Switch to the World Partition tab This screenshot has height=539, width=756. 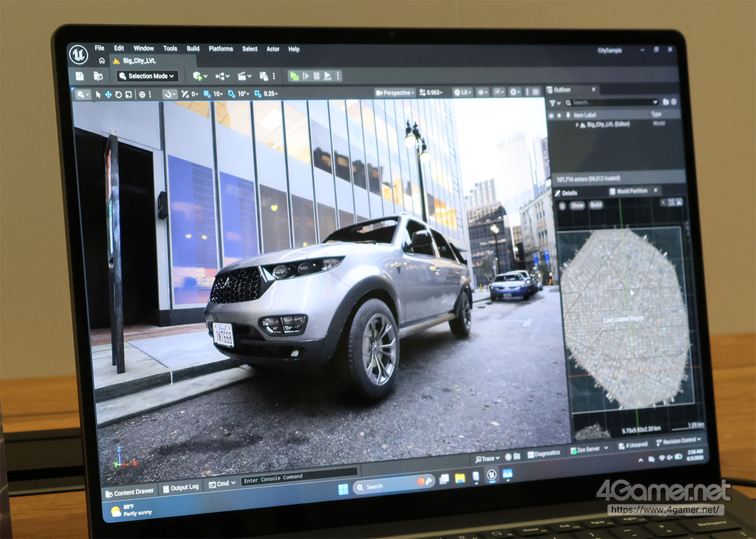point(631,191)
